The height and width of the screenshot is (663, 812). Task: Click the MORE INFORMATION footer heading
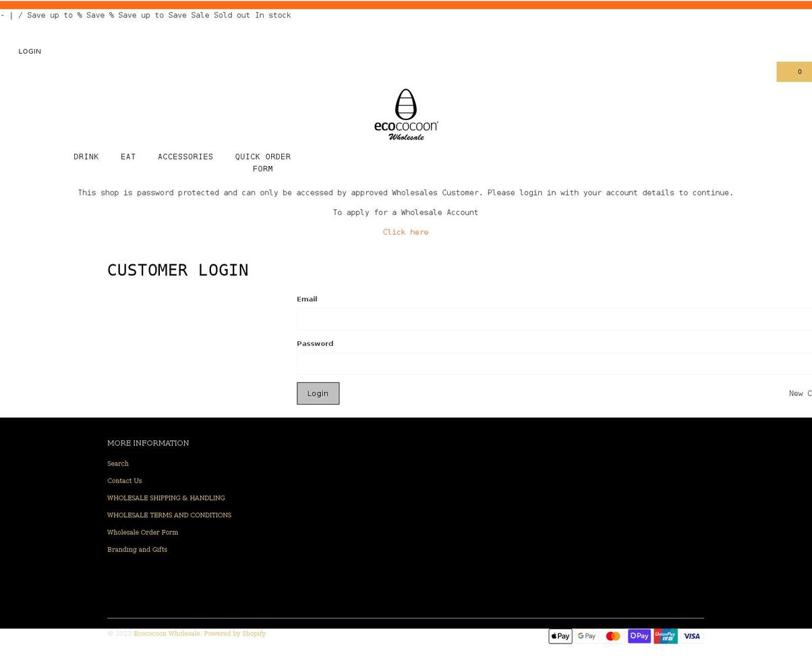(148, 443)
